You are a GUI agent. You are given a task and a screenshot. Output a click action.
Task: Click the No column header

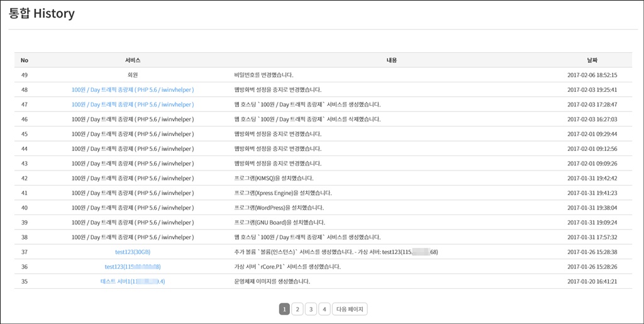[x=25, y=60]
